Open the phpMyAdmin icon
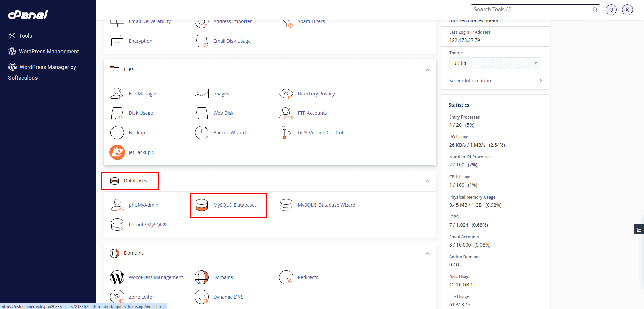Viewport: 644px width, 309px height. click(117, 205)
